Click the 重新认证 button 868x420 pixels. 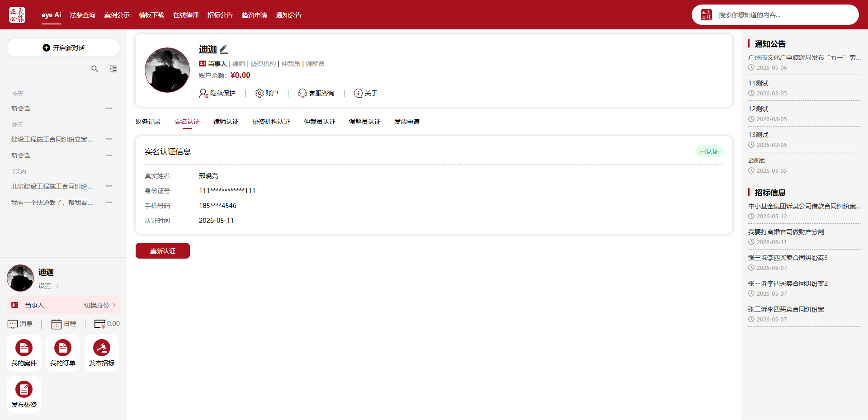[x=163, y=251]
